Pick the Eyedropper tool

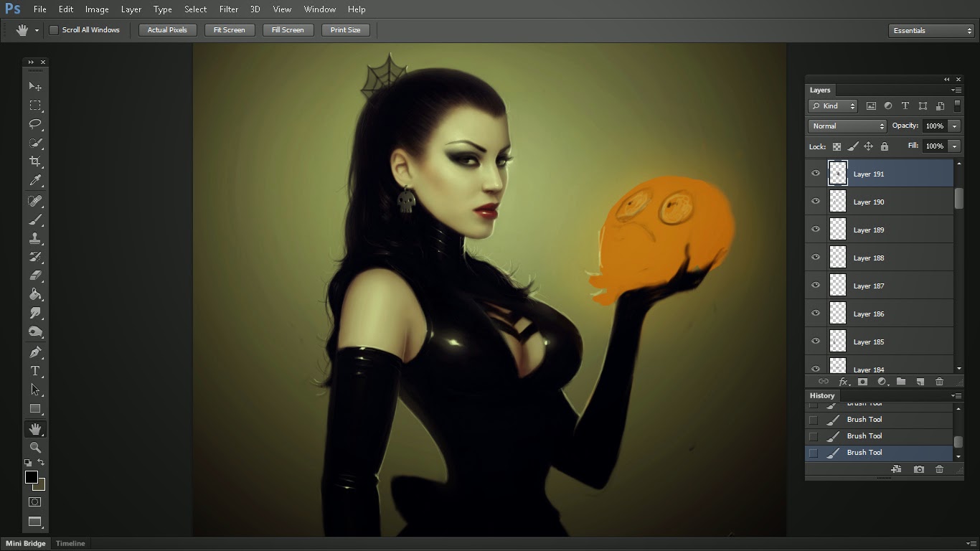34,181
